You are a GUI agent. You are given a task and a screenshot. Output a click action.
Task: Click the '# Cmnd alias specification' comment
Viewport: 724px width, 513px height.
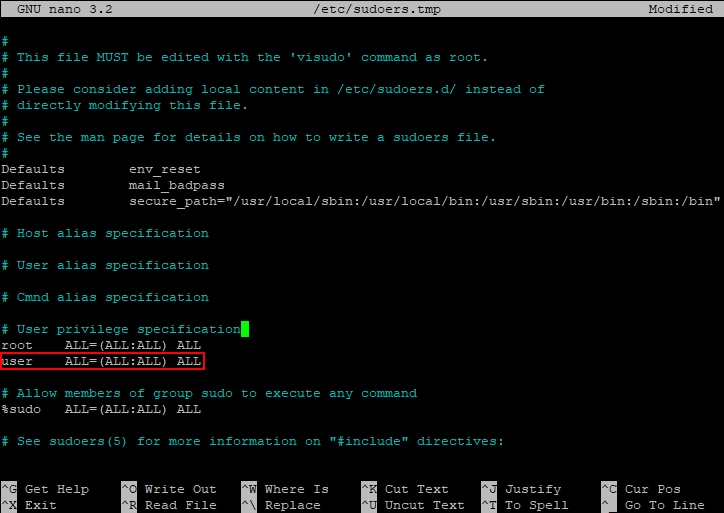point(105,297)
